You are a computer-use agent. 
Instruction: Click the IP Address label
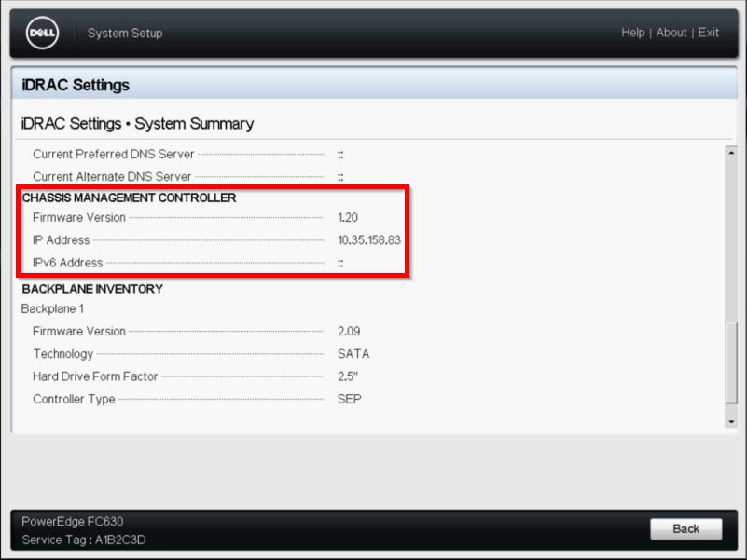click(x=61, y=240)
